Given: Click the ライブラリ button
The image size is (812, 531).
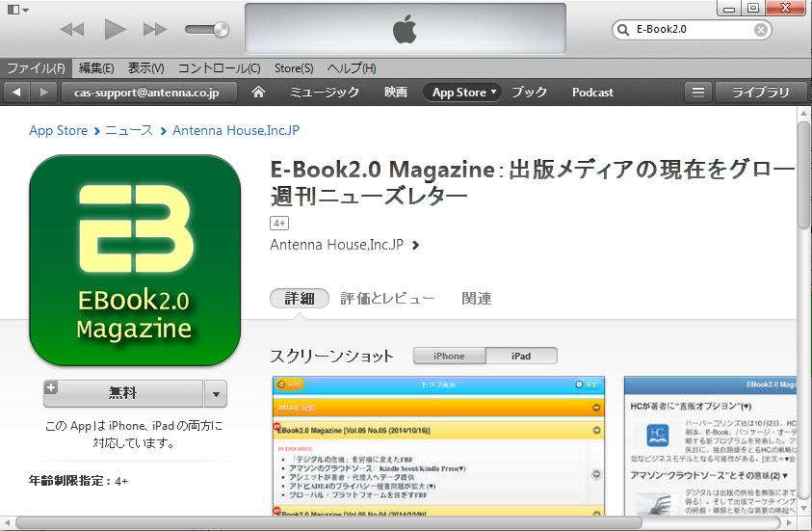Looking at the screenshot, I should (x=761, y=93).
